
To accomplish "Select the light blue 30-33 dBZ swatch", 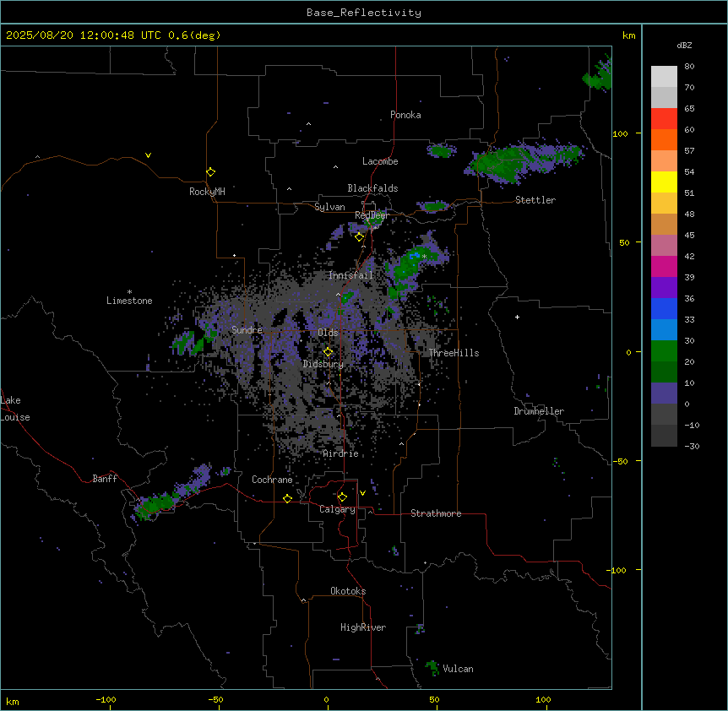I will [664, 330].
